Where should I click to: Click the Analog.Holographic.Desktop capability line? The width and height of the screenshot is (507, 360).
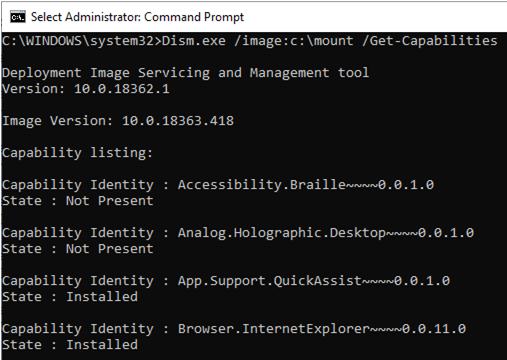coord(238,233)
